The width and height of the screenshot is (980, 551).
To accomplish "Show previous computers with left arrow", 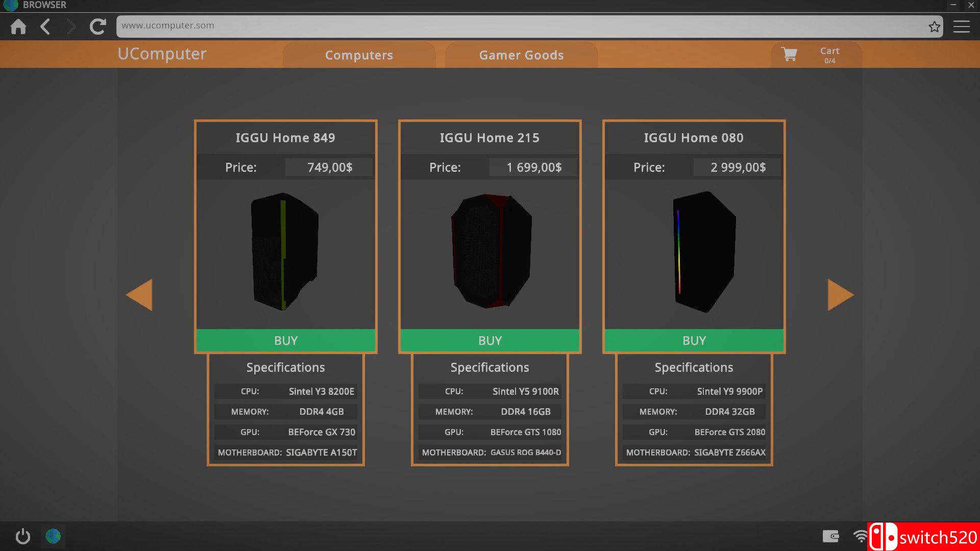I will [x=139, y=295].
